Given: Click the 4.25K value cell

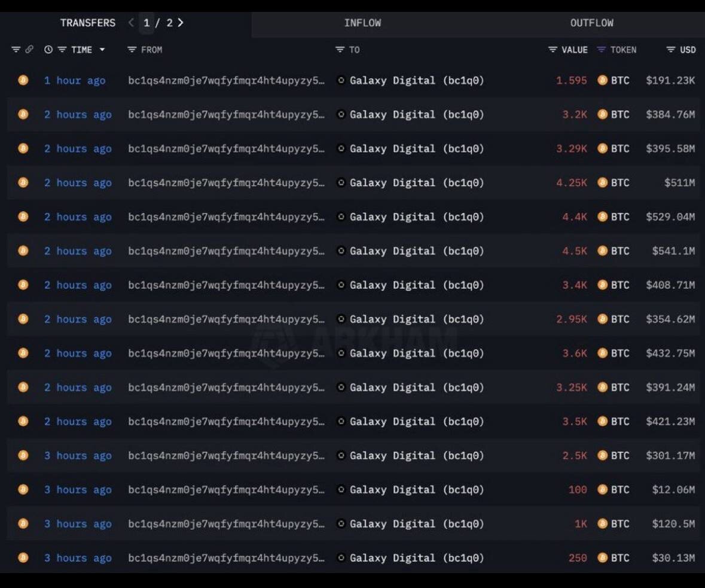Looking at the screenshot, I should [572, 182].
